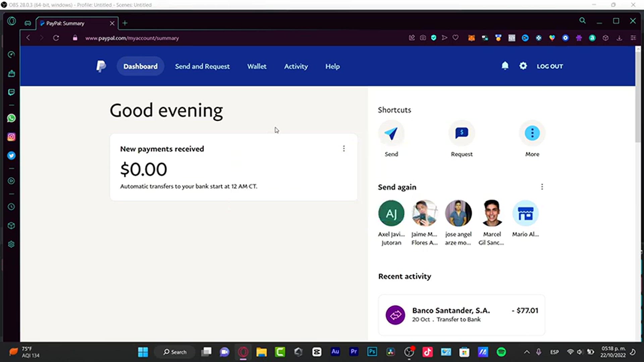The height and width of the screenshot is (362, 644).
Task: Go back to previous page
Action: click(28, 38)
